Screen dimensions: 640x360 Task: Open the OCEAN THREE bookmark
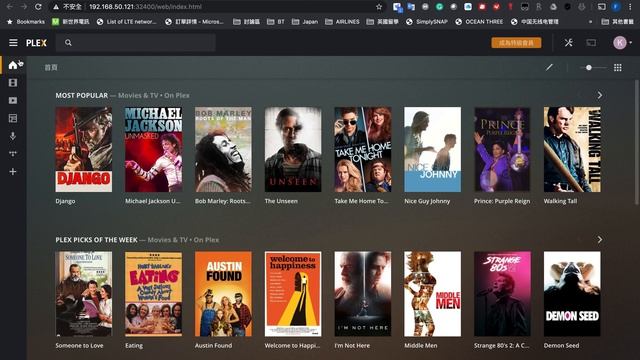coord(479,22)
